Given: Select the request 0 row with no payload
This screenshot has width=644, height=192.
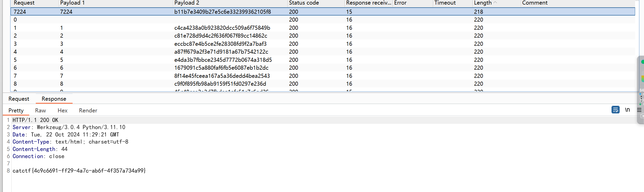Looking at the screenshot, I should 323,20.
